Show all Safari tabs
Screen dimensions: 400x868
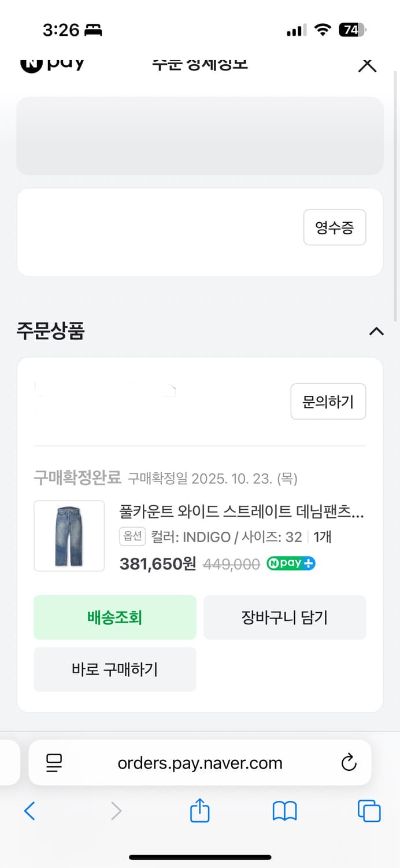[x=369, y=811]
